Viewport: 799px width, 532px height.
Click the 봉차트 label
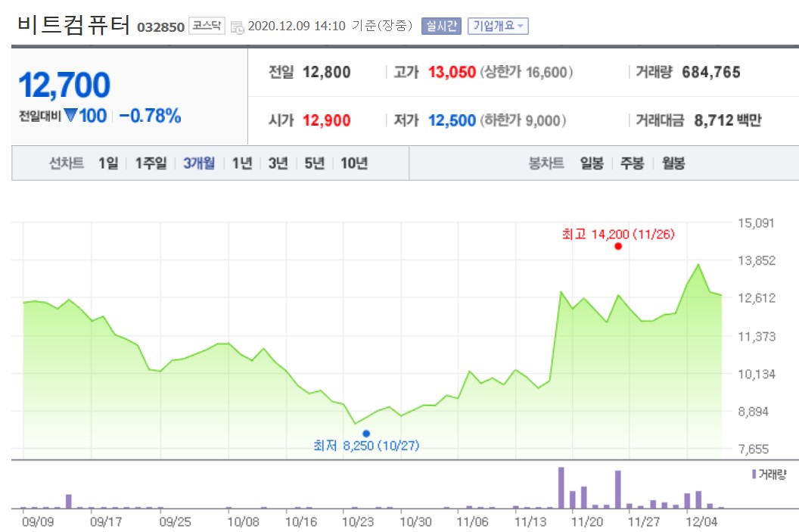pos(546,163)
